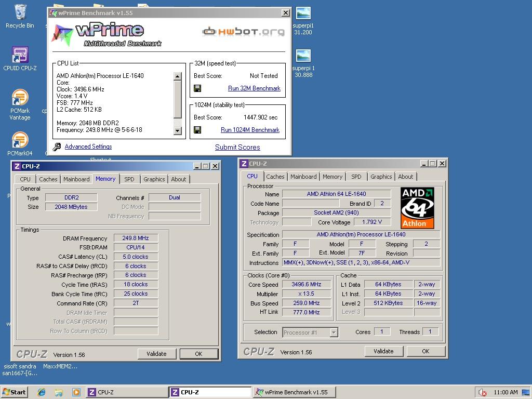532x399 pixels.
Task: Click the wrench icon beside Advanced Settings
Action: pyautogui.click(x=57, y=147)
